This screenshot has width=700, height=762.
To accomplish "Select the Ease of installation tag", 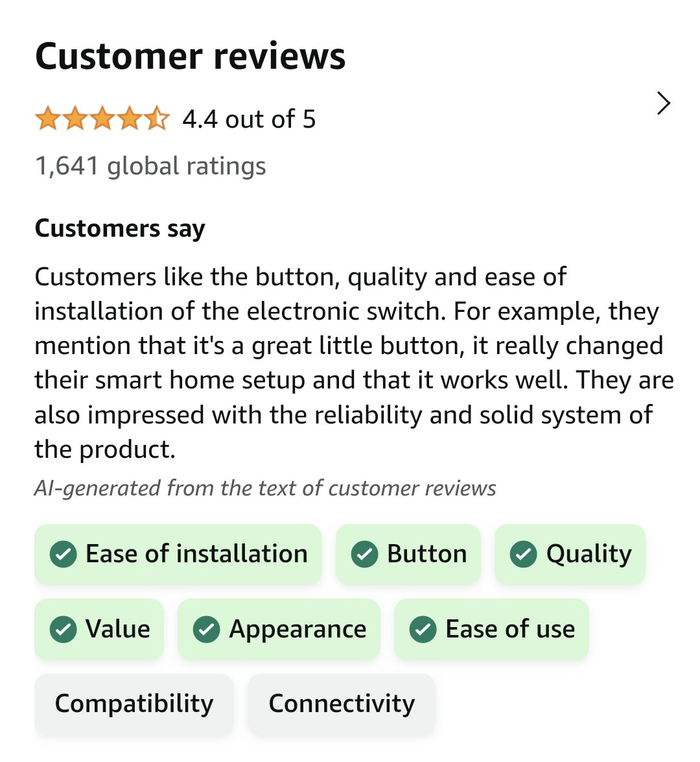I will [x=178, y=554].
